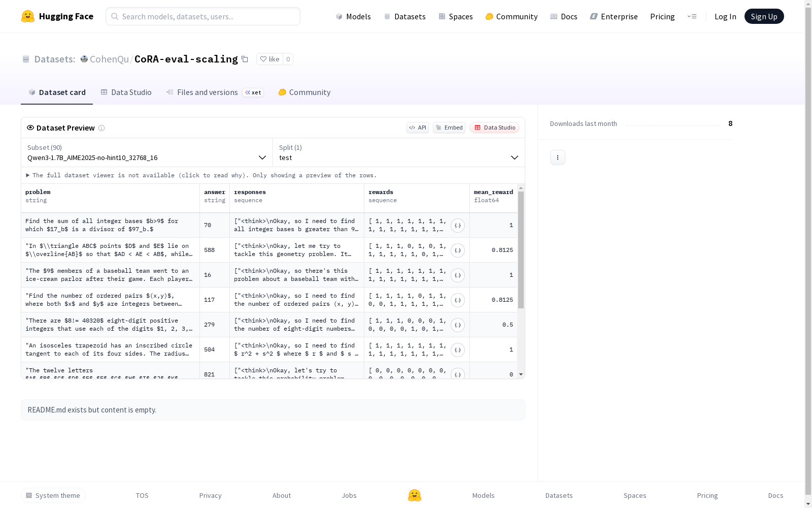Click the Embed button
The height and width of the screenshot is (508, 812).
[449, 128]
